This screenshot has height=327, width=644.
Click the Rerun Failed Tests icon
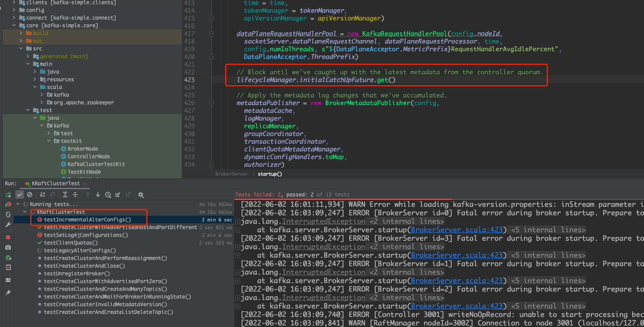pos(8,205)
